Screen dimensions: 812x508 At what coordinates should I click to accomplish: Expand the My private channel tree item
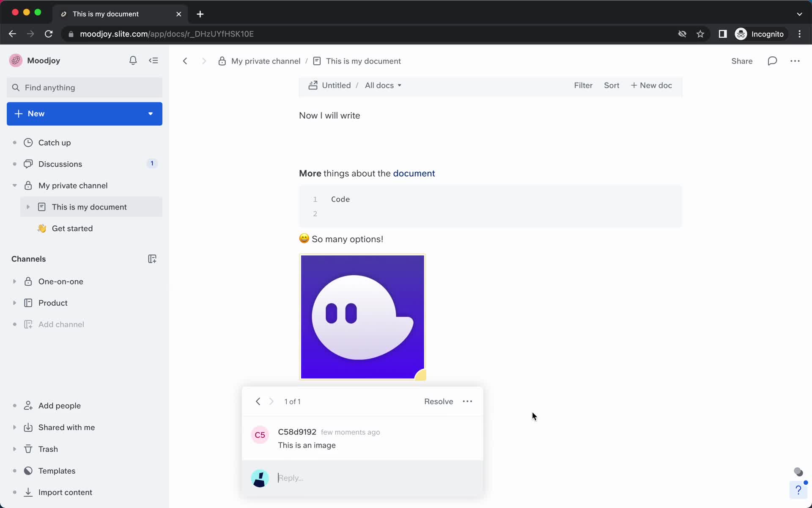point(13,185)
